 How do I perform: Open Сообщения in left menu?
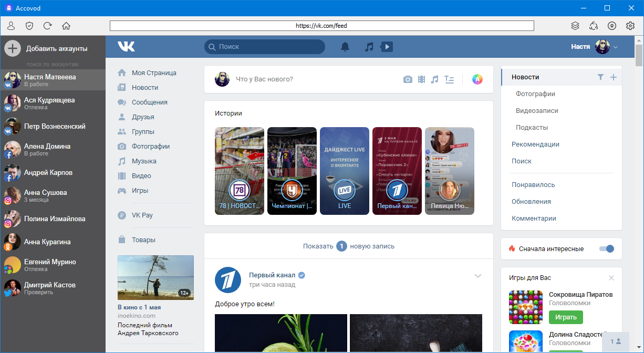tap(149, 102)
